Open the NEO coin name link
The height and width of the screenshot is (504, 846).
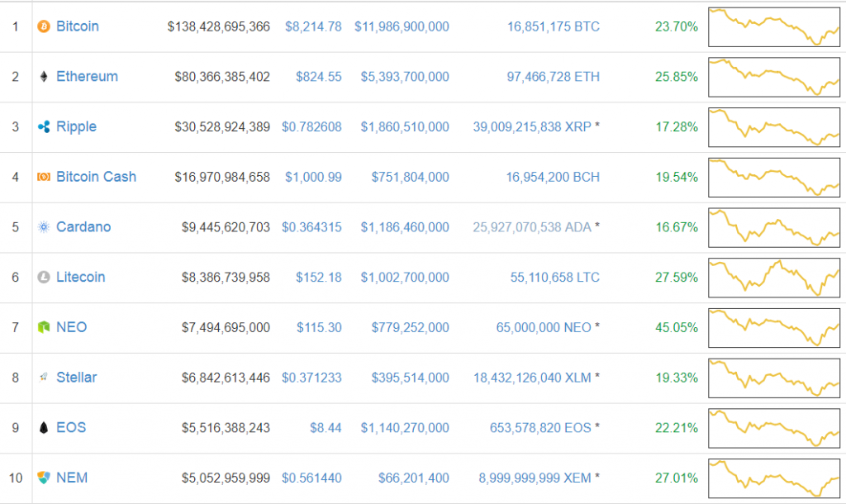coord(71,327)
